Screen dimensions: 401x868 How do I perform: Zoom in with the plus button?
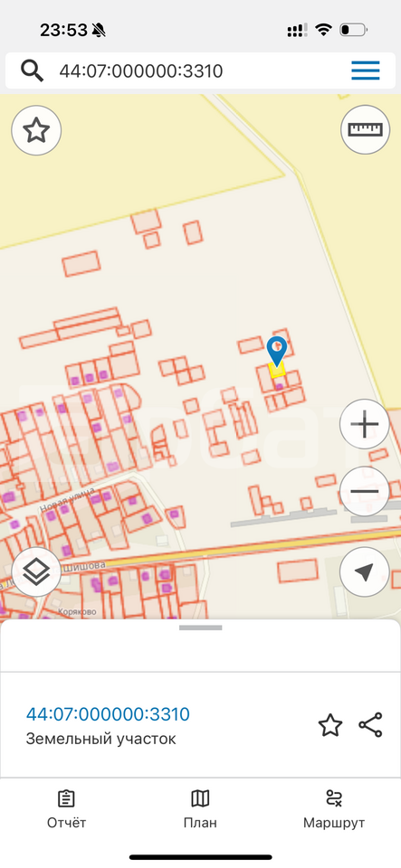[365, 425]
